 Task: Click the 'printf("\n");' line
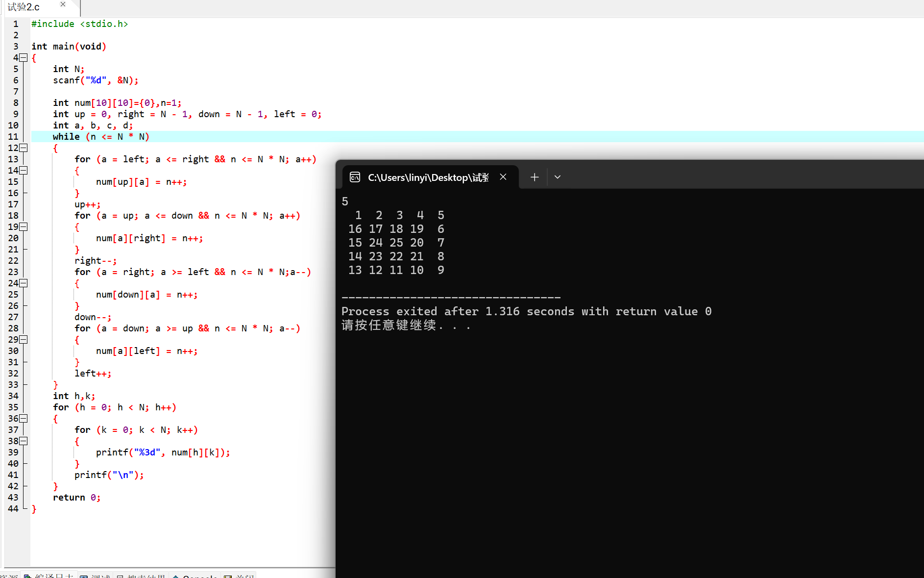point(109,475)
